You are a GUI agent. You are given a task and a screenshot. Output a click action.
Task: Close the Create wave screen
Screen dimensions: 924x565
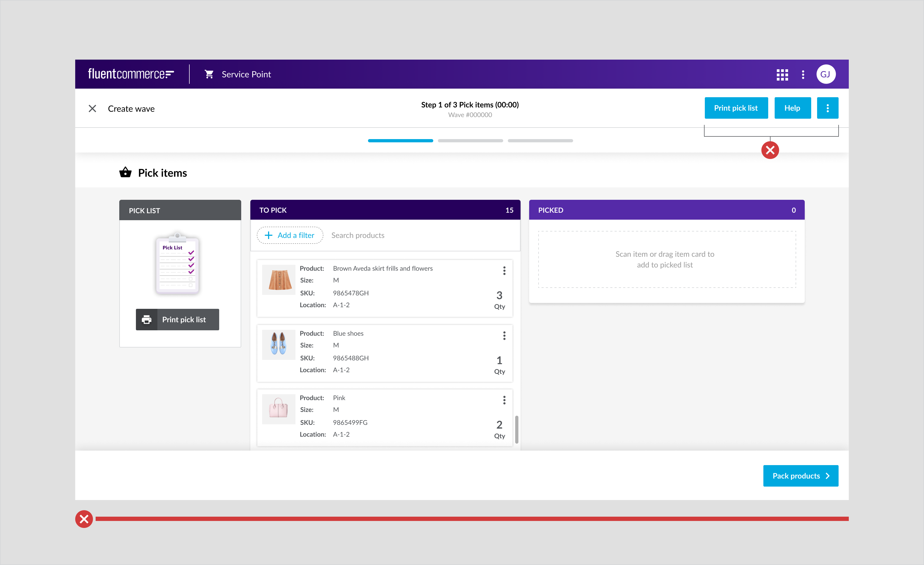(92, 109)
